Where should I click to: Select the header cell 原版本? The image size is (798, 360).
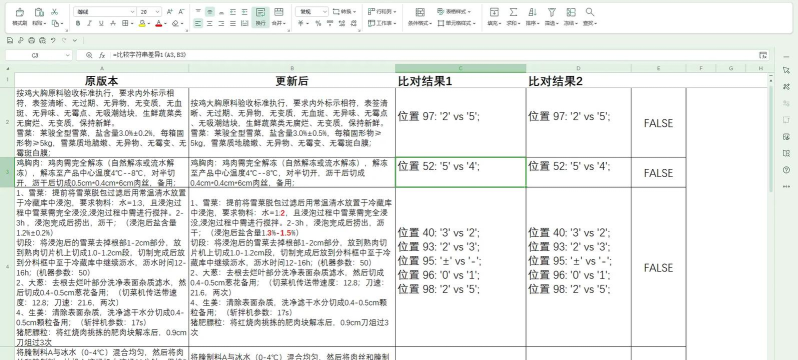tap(101, 80)
